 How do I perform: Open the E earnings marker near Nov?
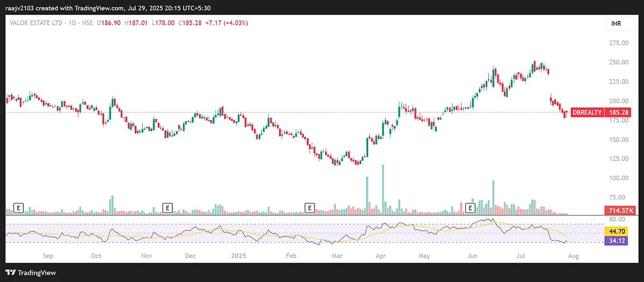[167, 207]
